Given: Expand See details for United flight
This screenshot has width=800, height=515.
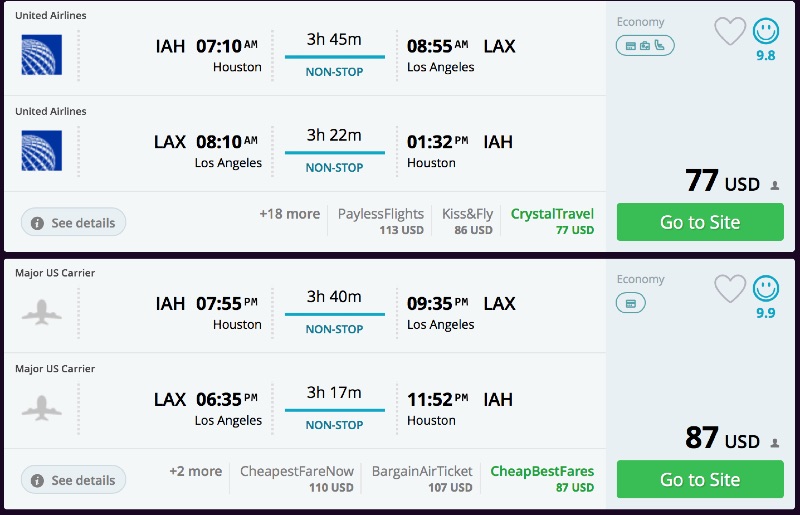Looking at the screenshot, I should pyautogui.click(x=73, y=222).
